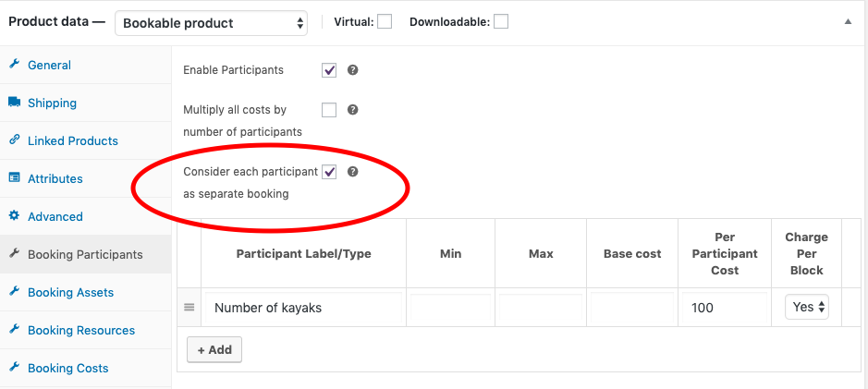
Task: Open the Attributes section link
Action: pyautogui.click(x=55, y=178)
